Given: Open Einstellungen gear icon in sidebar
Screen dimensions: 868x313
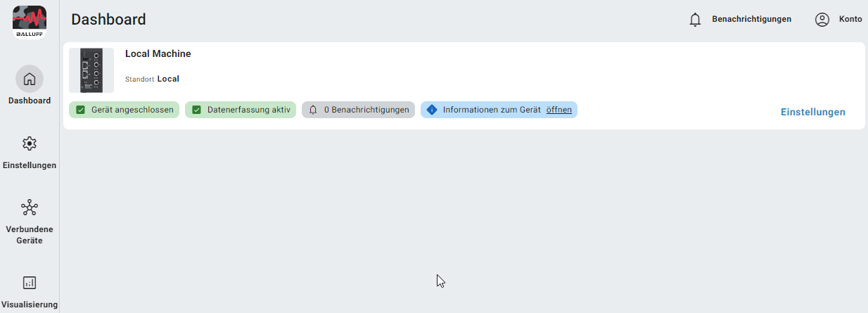Looking at the screenshot, I should click(30, 143).
